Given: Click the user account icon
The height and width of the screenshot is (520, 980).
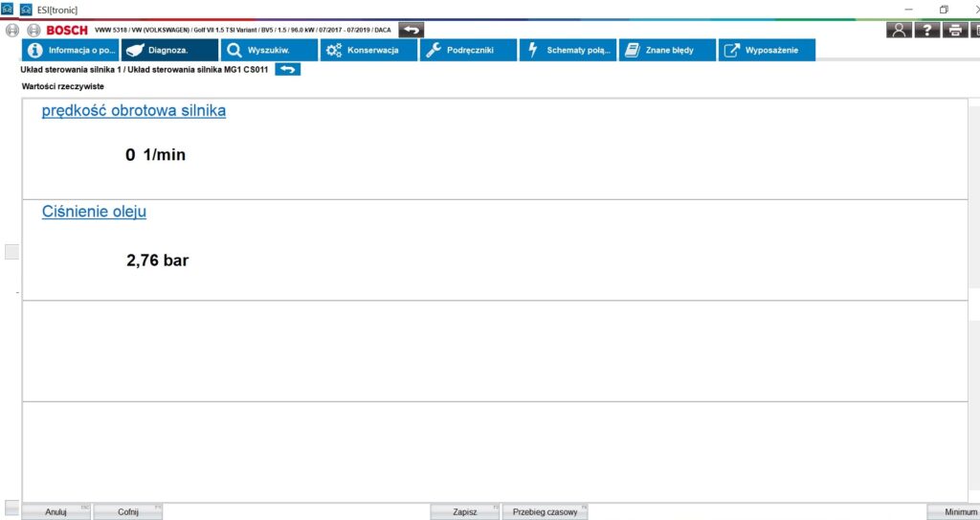Looking at the screenshot, I should pyautogui.click(x=899, y=30).
